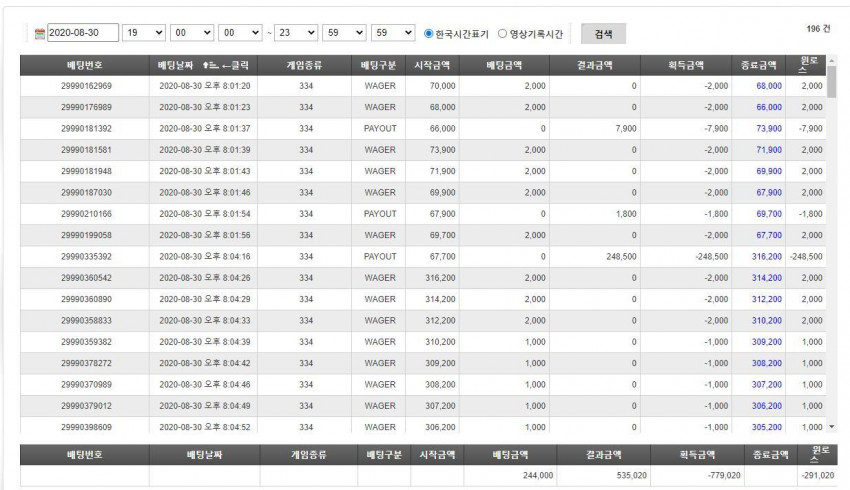
Task: Click the 베팅금액 column header in top table
Action: click(504, 66)
